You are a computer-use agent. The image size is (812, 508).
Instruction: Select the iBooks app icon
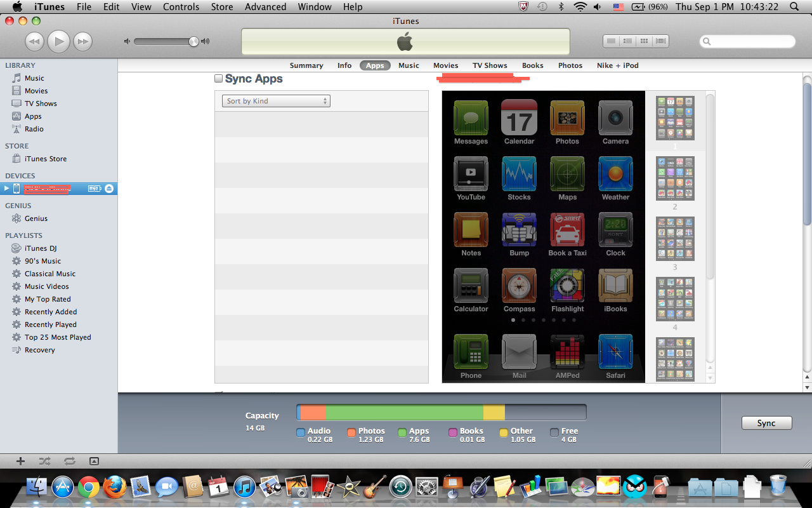tap(615, 285)
